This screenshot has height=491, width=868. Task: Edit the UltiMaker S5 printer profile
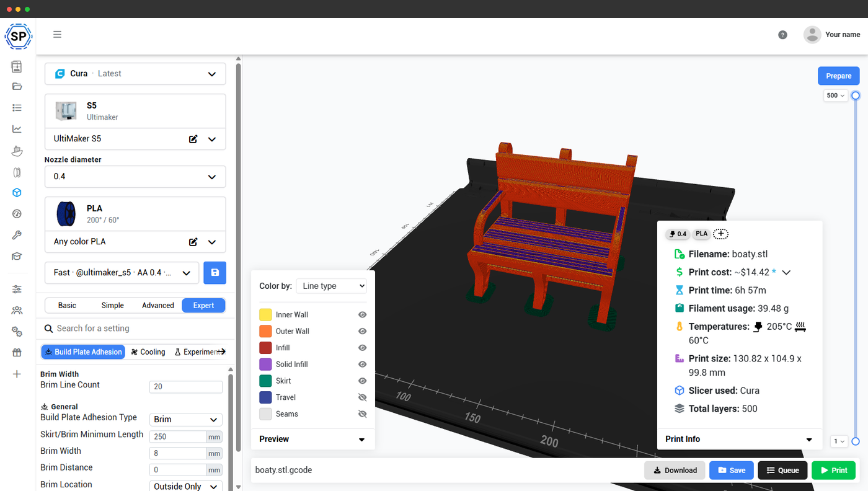click(193, 139)
